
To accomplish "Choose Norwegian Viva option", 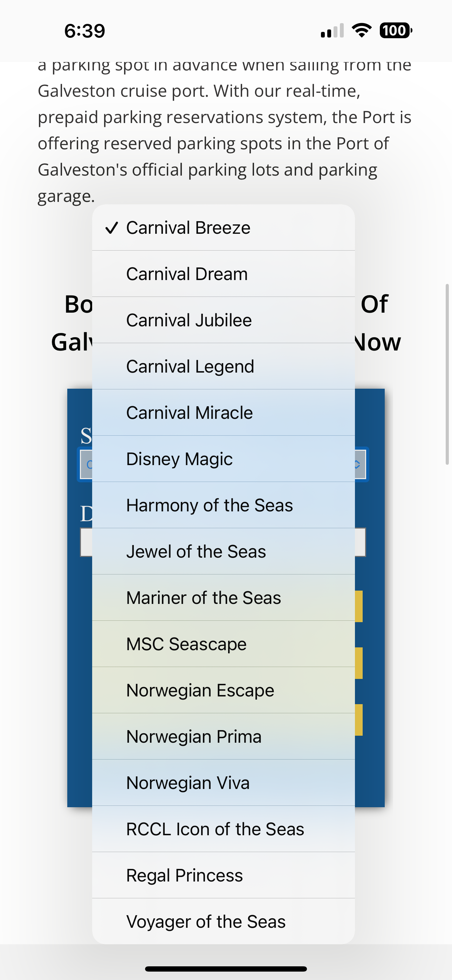I will click(x=223, y=783).
